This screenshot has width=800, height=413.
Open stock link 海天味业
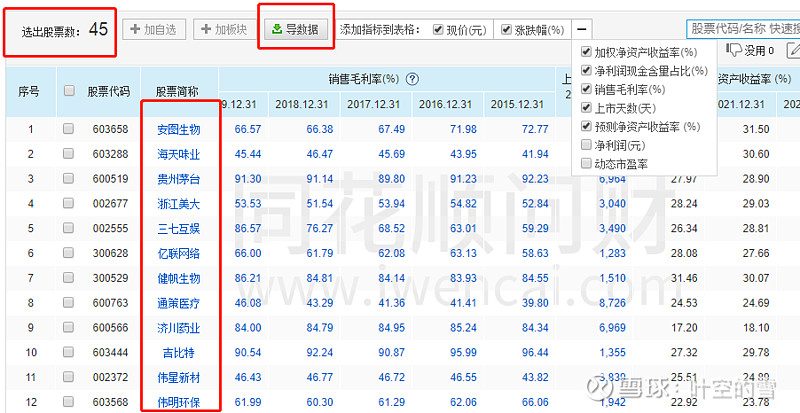[179, 154]
